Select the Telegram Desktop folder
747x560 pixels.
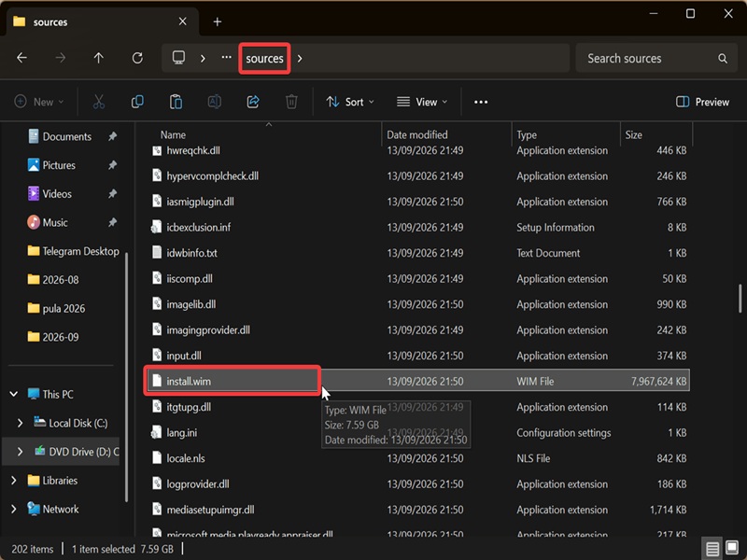(x=74, y=251)
